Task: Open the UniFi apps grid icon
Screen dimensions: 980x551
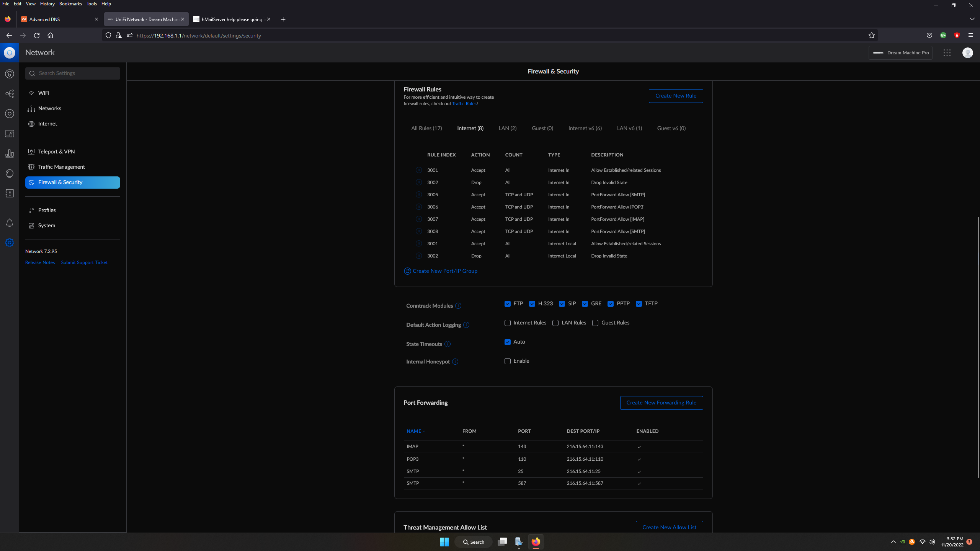Action: (x=947, y=53)
